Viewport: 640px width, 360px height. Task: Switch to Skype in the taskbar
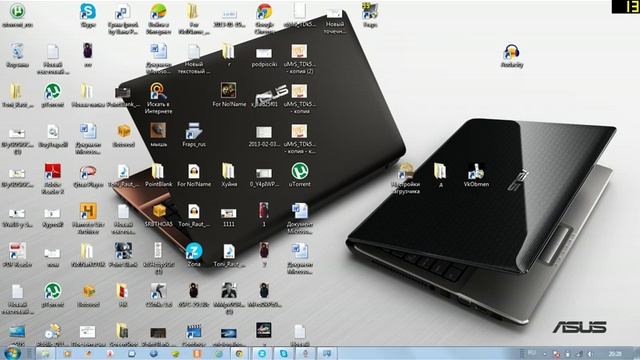point(284,353)
